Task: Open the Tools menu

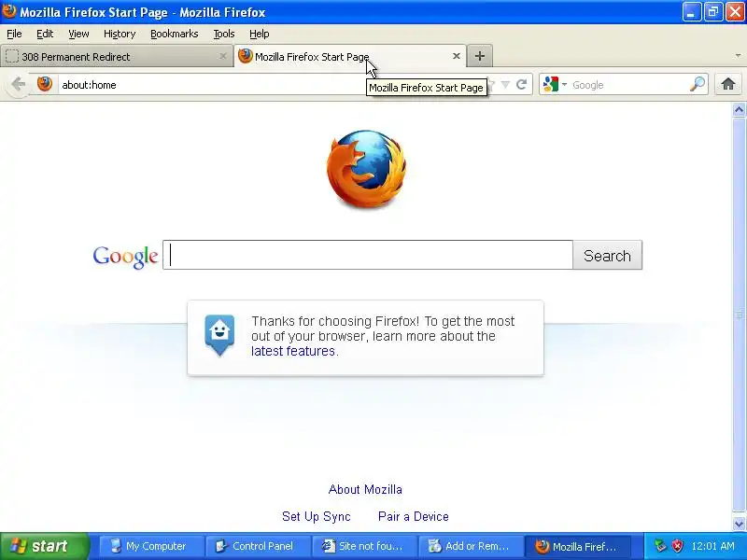Action: 224,34
